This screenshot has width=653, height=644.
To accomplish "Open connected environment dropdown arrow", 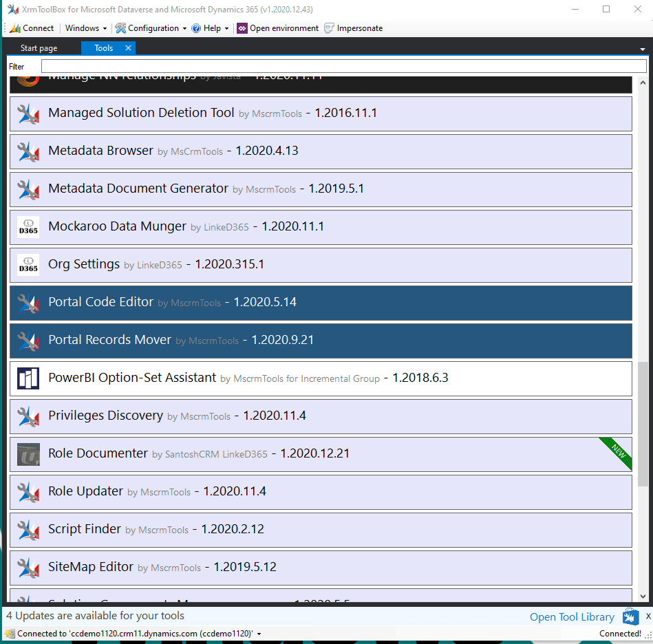I will pyautogui.click(x=259, y=634).
